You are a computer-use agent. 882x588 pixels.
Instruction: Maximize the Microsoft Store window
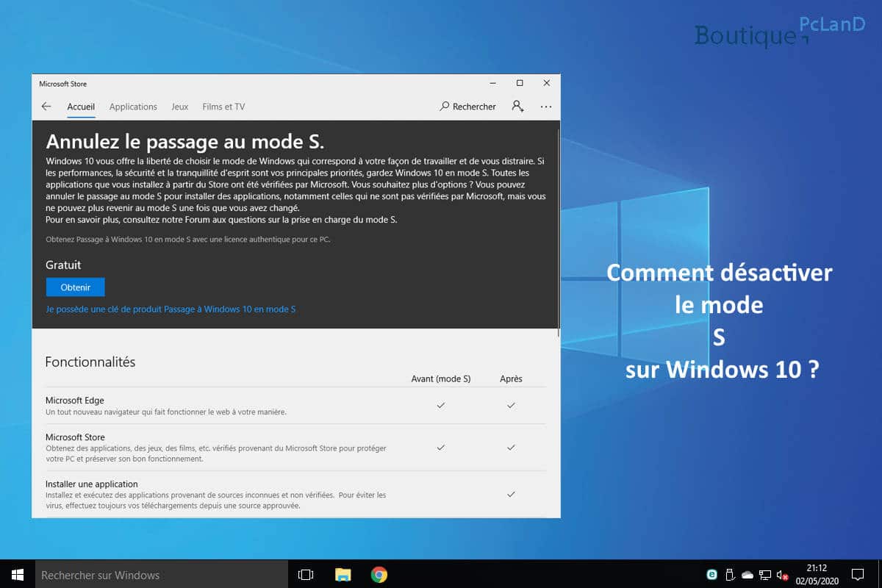[x=520, y=83]
